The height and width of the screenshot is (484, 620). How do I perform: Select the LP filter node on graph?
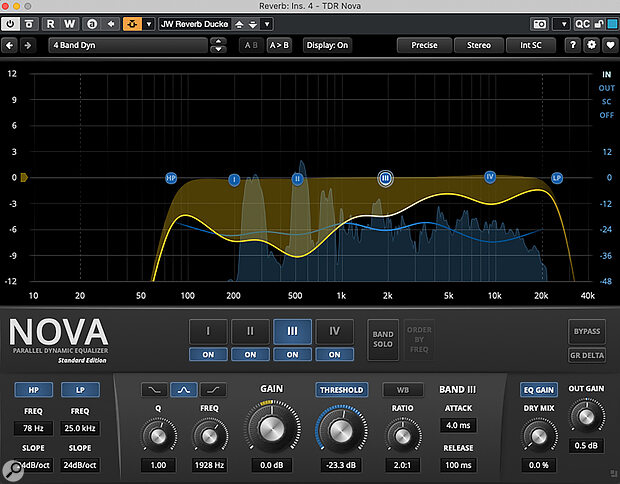coord(557,178)
